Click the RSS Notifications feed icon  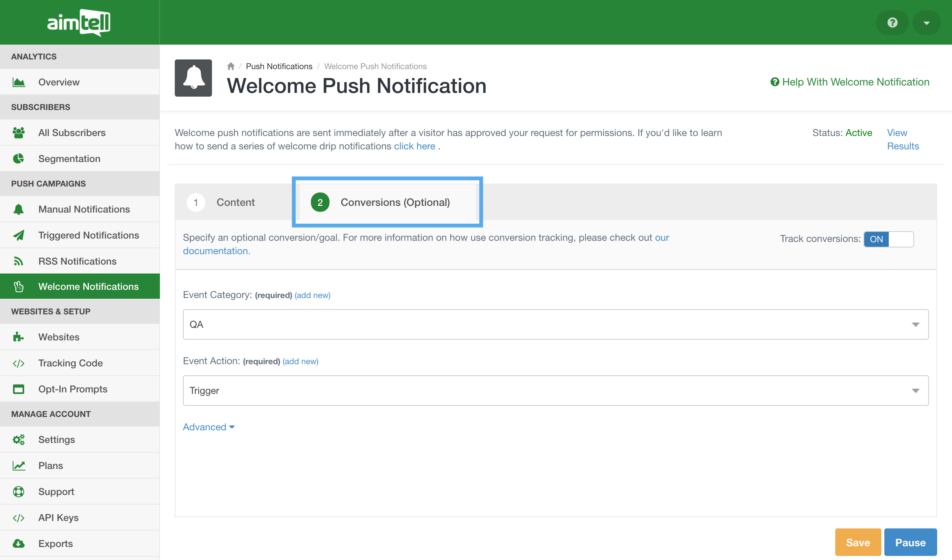point(19,261)
